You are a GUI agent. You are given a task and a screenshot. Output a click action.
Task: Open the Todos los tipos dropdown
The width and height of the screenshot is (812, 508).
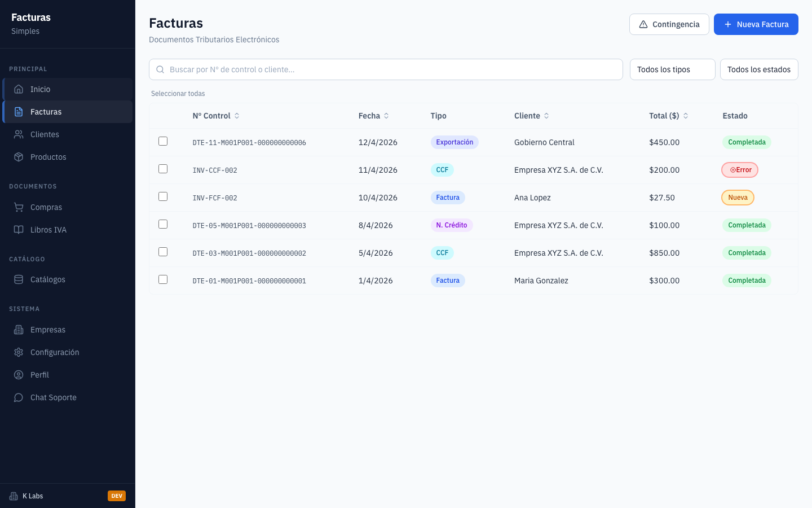tap(672, 69)
